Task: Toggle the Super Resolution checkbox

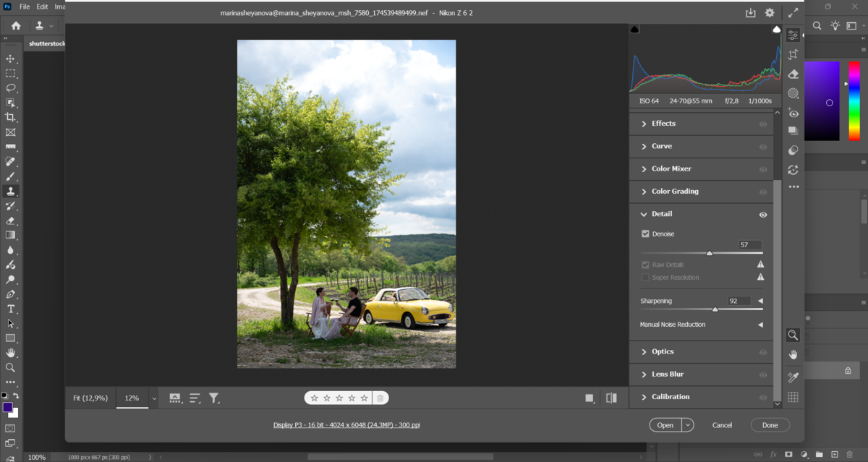Action: 645,278
